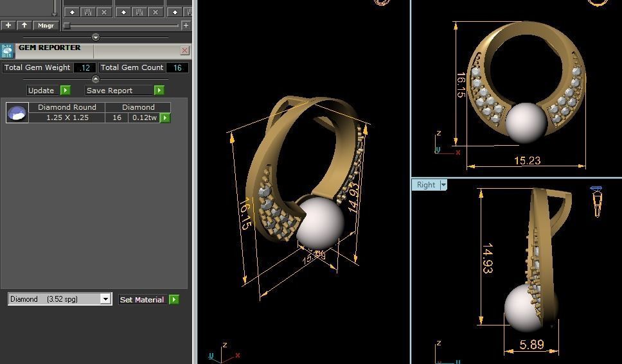Click the 14.93 dimension in the Right viewport
This screenshot has width=622, height=364.
488,258
